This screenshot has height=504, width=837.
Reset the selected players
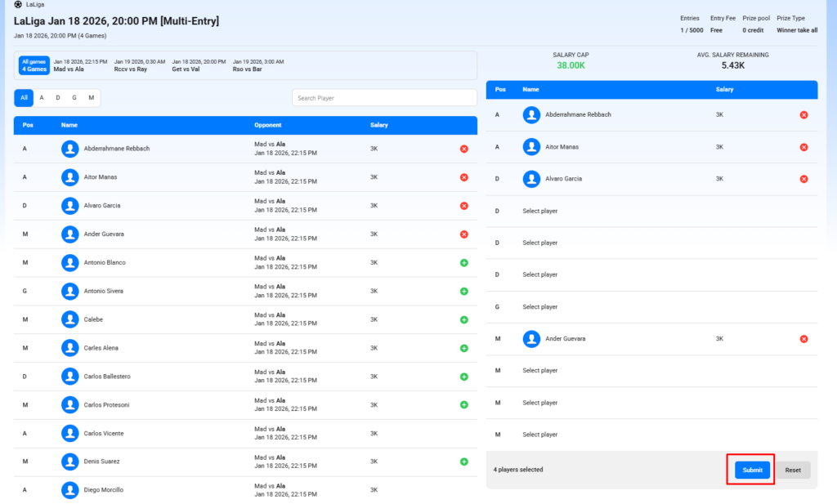(x=793, y=470)
